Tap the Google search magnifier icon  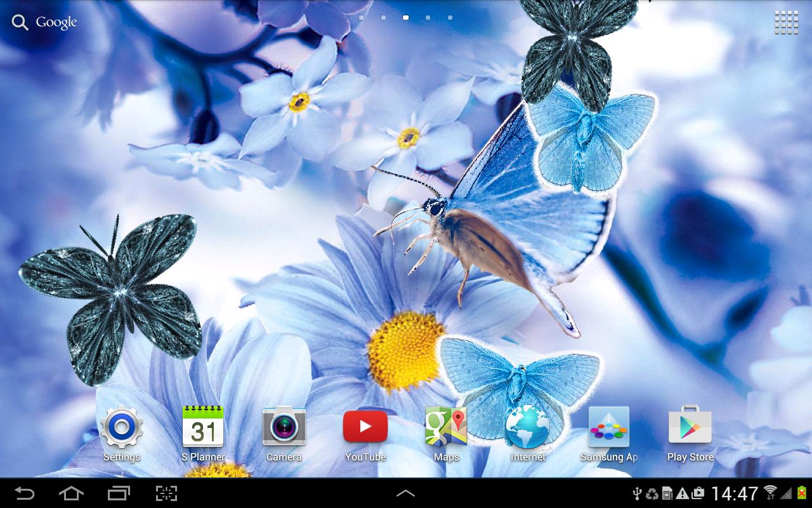click(x=20, y=23)
